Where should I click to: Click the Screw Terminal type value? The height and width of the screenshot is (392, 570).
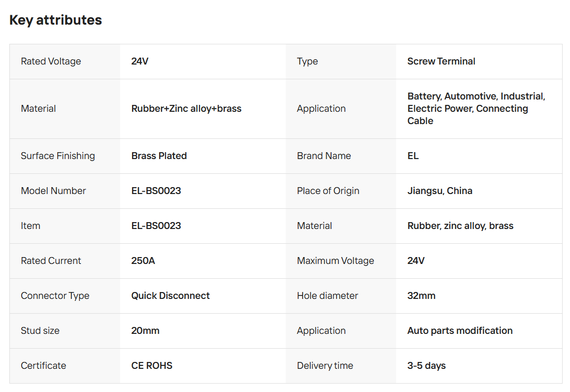tap(441, 62)
